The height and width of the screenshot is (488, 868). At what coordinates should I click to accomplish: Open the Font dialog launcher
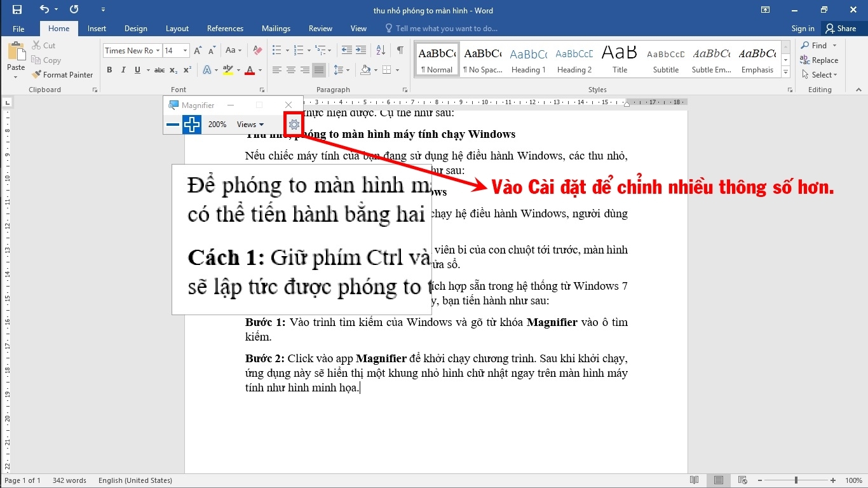(261, 90)
